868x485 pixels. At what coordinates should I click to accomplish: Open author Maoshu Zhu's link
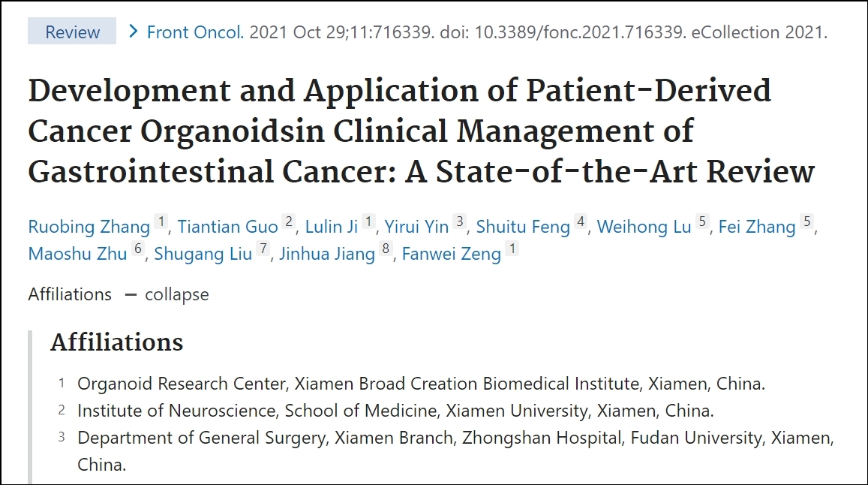click(77, 254)
